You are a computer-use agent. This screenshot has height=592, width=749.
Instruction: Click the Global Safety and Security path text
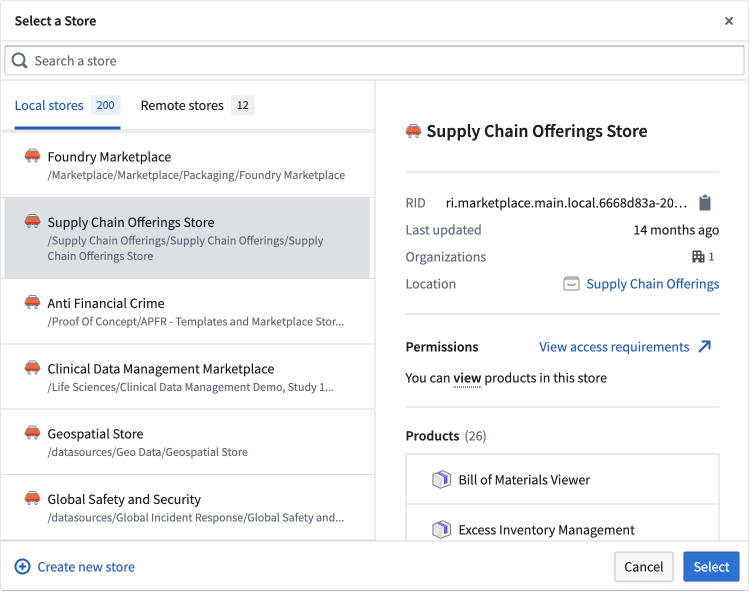point(195,517)
